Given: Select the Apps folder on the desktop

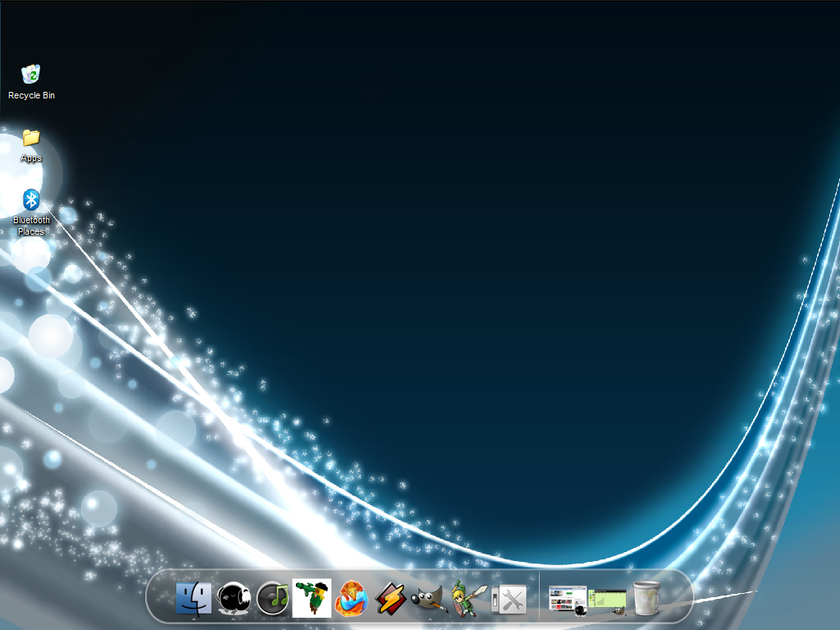Looking at the screenshot, I should click(x=31, y=137).
